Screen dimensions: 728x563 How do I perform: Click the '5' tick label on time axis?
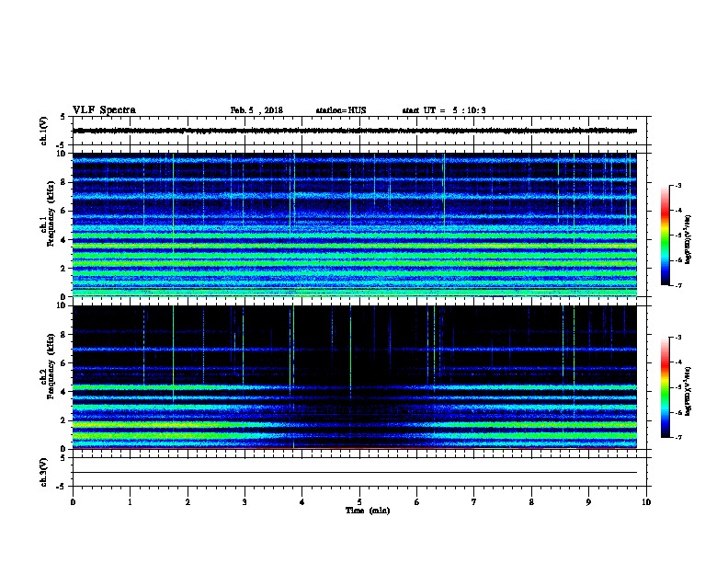(359, 502)
